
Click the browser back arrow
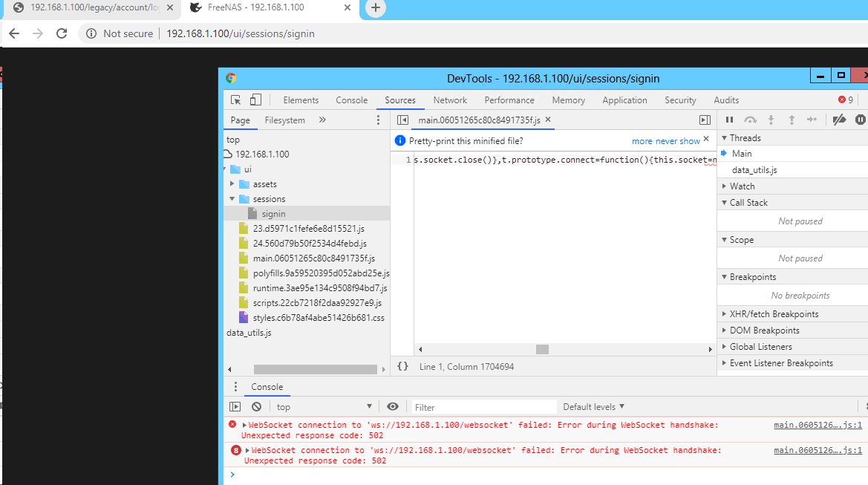pyautogui.click(x=14, y=33)
